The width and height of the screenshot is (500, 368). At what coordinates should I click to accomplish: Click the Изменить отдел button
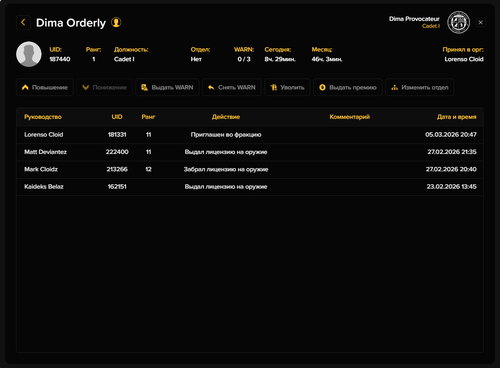coord(420,87)
